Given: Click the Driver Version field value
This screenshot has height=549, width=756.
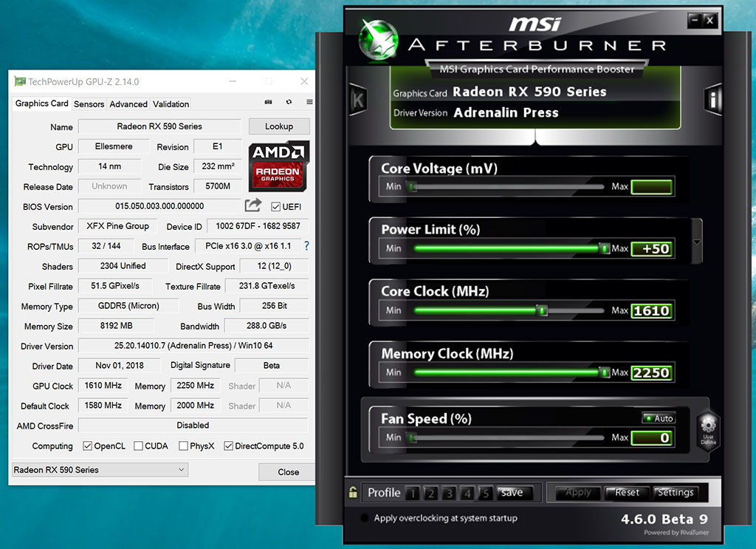Looking at the screenshot, I should tap(193, 345).
